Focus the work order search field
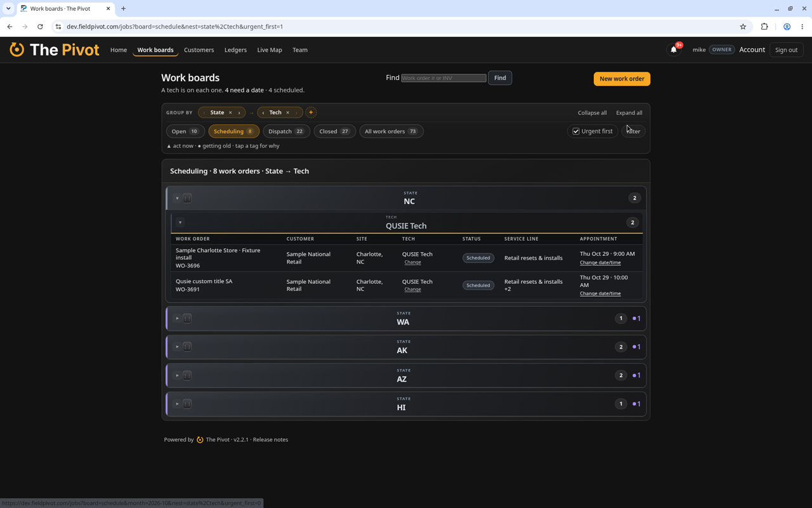The width and height of the screenshot is (812, 508). point(443,78)
